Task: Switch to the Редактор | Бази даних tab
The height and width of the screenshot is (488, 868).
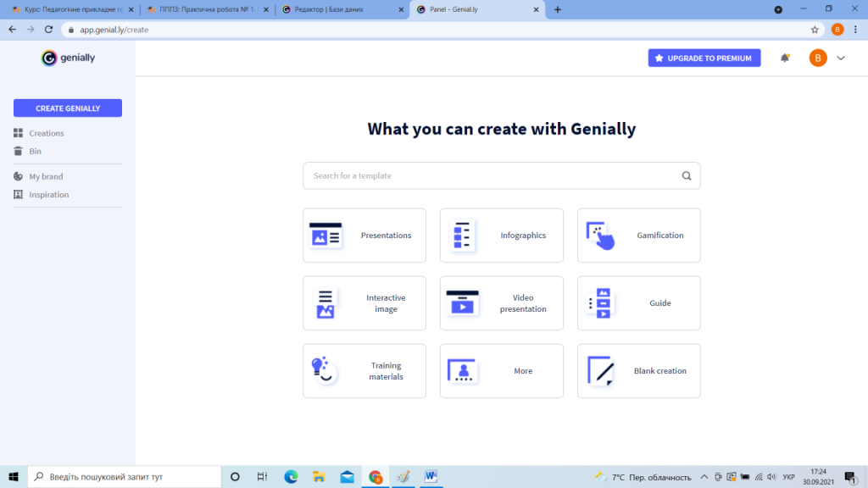Action: pyautogui.click(x=342, y=9)
